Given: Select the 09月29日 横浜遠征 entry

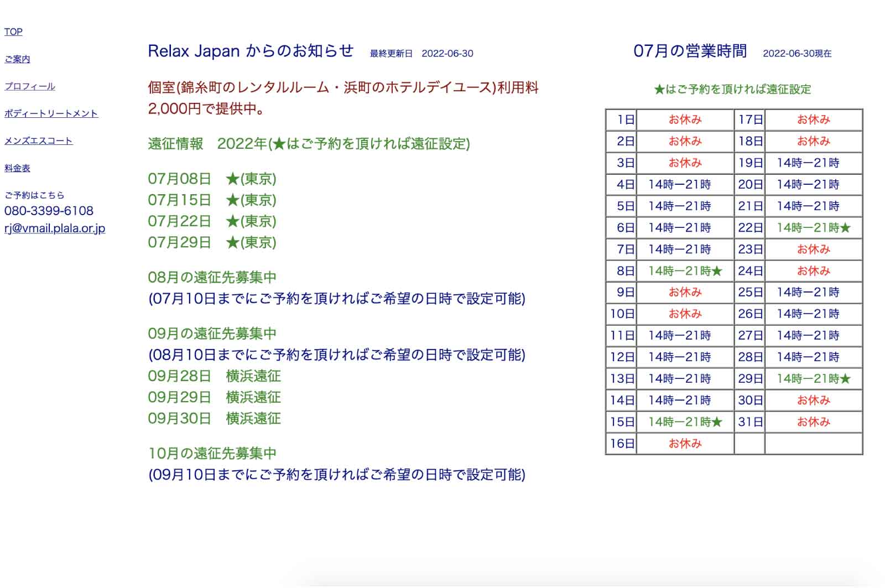Looking at the screenshot, I should point(214,397).
